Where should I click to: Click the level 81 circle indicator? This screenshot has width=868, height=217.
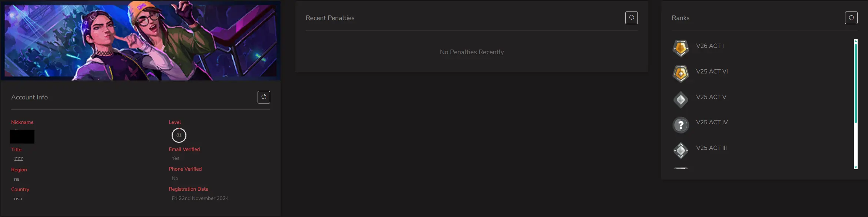click(179, 135)
